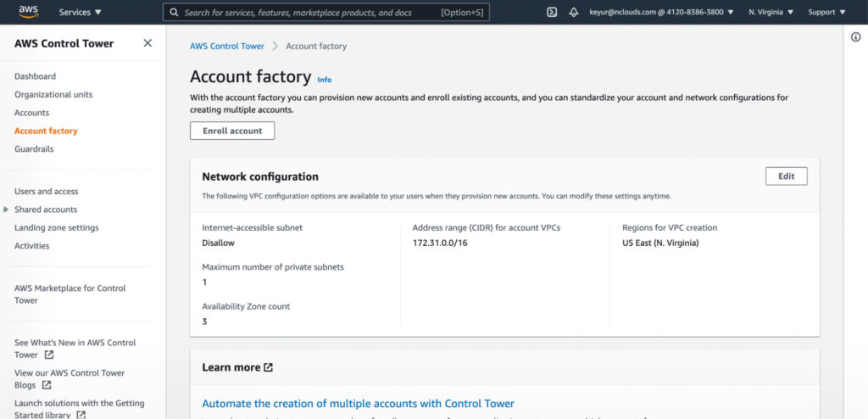Image resolution: width=868 pixels, height=419 pixels.
Task: Open Shared accounts in the sidebar
Action: click(x=46, y=209)
